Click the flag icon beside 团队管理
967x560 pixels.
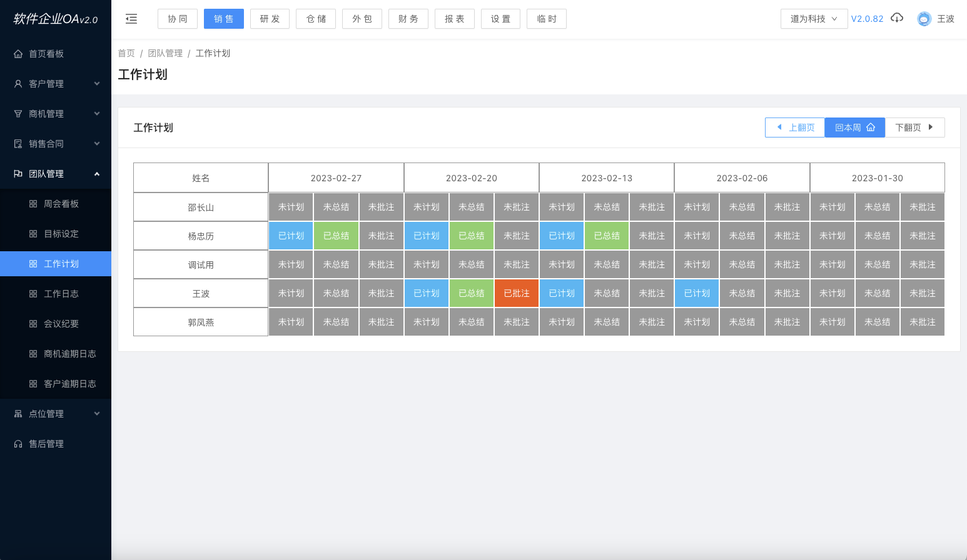(18, 174)
